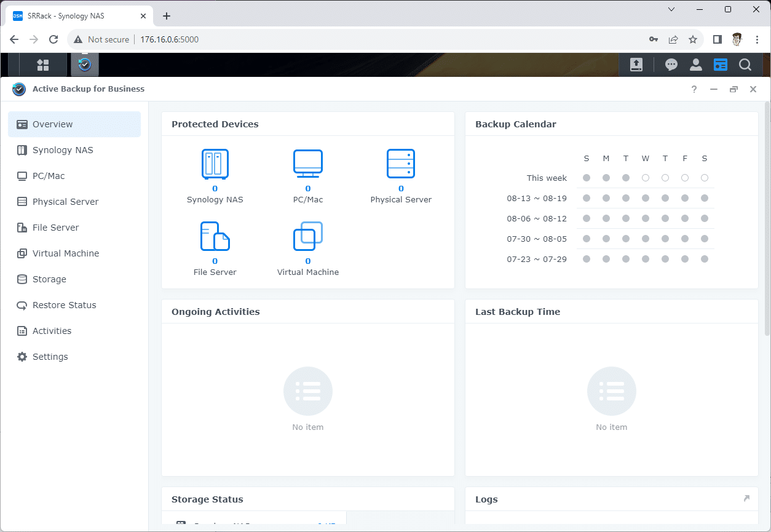Select File Server in the sidebar

[74, 228]
